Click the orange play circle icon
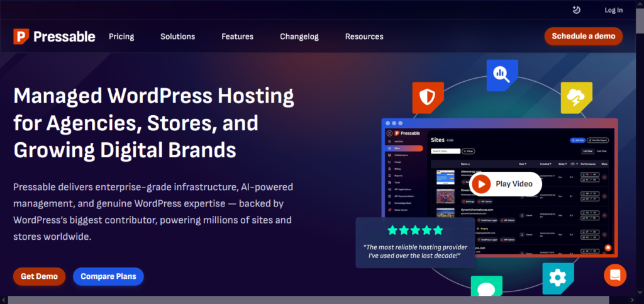This screenshot has height=304, width=644. coord(481,184)
